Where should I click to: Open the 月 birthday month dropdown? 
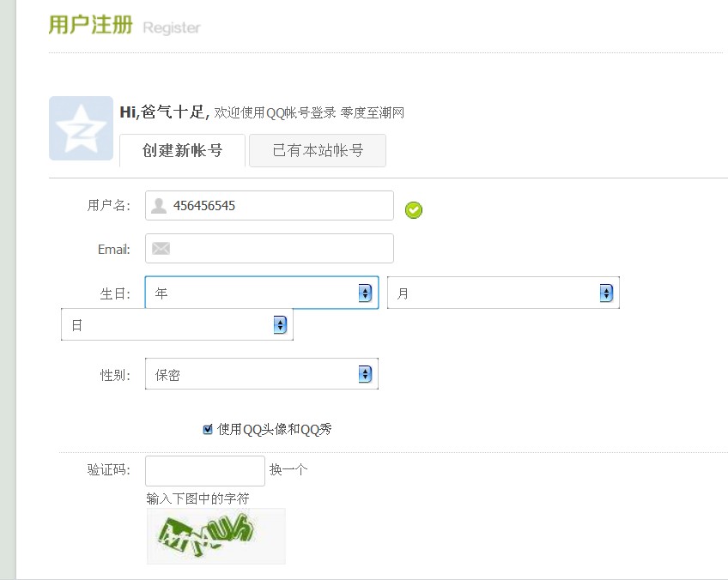(494, 293)
